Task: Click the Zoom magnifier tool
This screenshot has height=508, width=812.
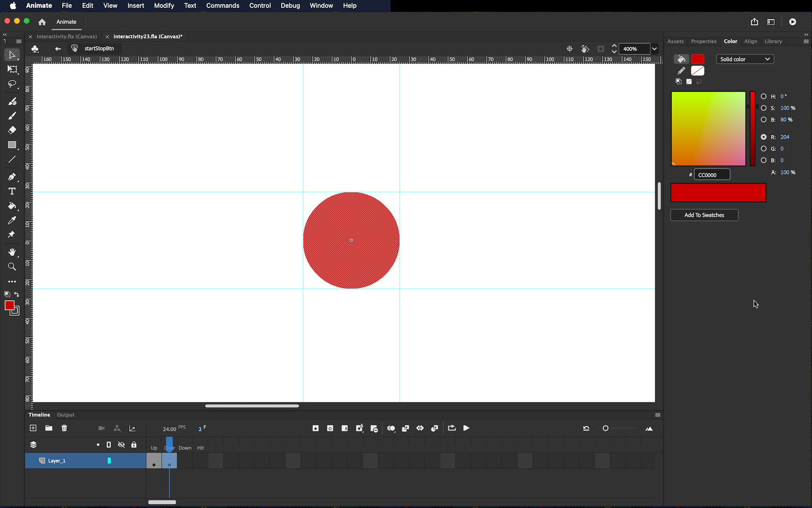Action: [x=12, y=267]
